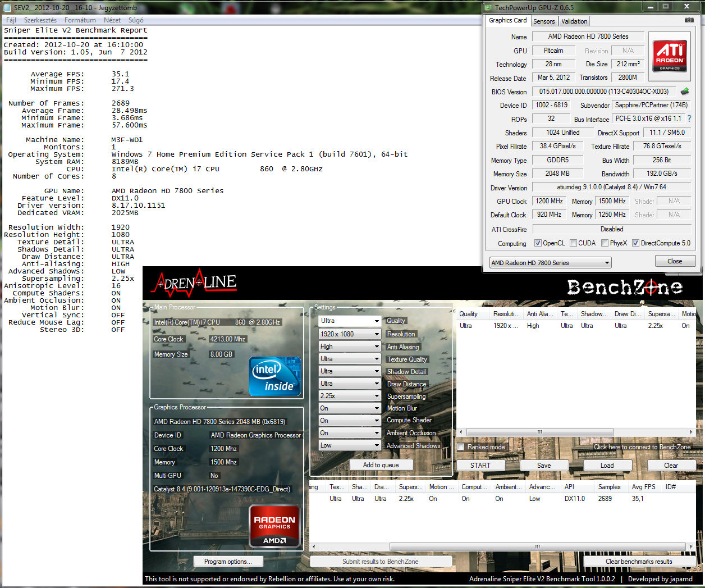Click the BIOS Version field
The height and width of the screenshot is (588, 705).
point(604,92)
